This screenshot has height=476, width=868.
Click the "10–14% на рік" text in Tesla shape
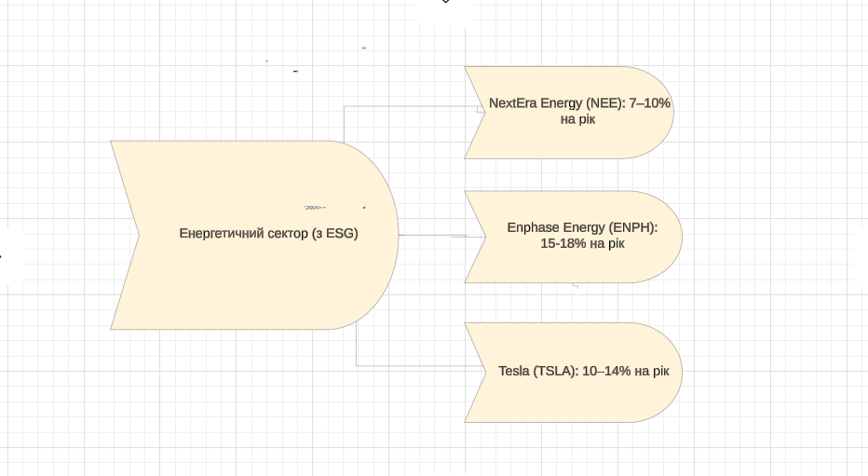[x=625, y=371]
